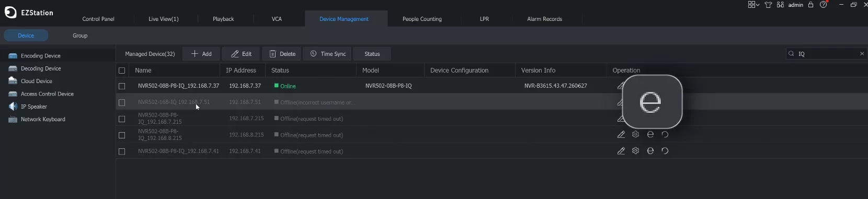Image resolution: width=868 pixels, height=199 pixels.
Task: Open the People Counting tab
Action: click(422, 19)
